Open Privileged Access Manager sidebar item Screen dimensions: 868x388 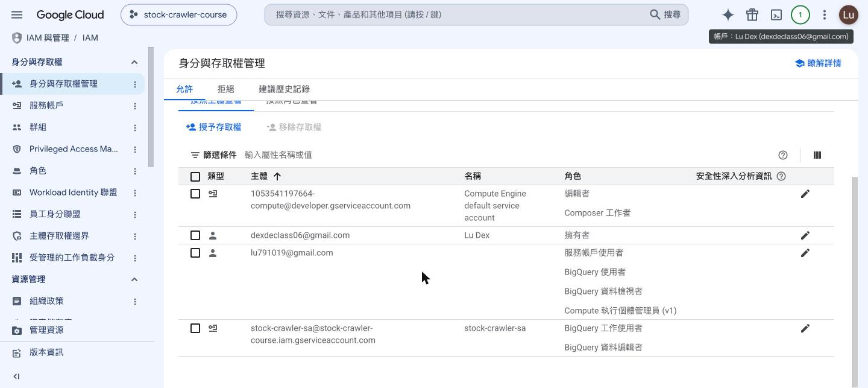pyautogui.click(x=72, y=149)
